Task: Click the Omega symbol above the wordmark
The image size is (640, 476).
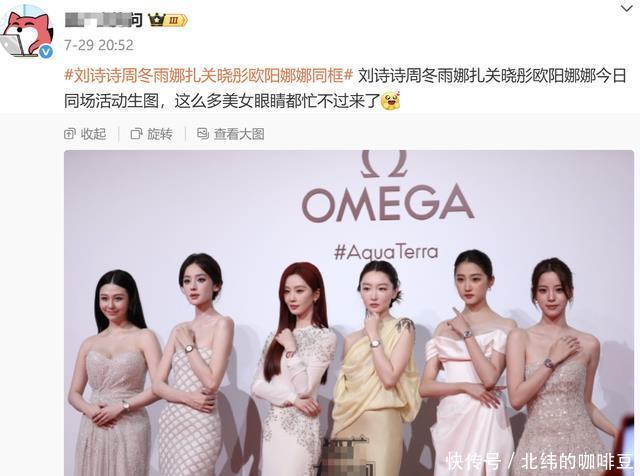Action: [384, 164]
